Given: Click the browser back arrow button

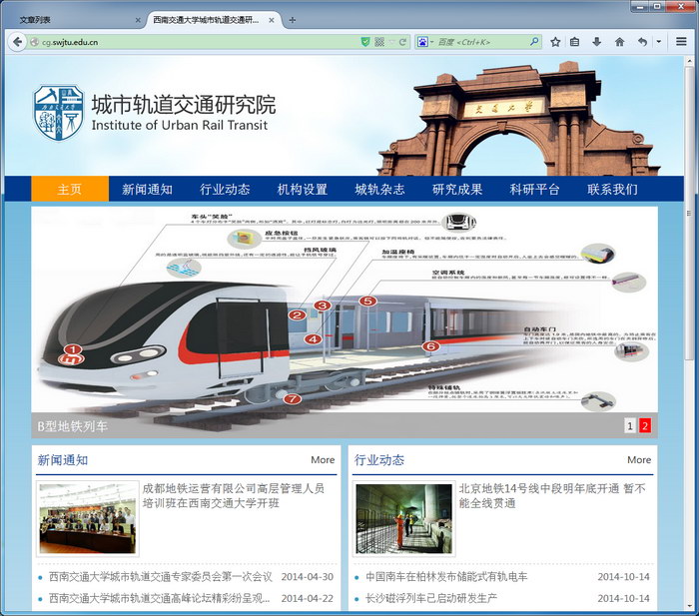Looking at the screenshot, I should (17, 42).
